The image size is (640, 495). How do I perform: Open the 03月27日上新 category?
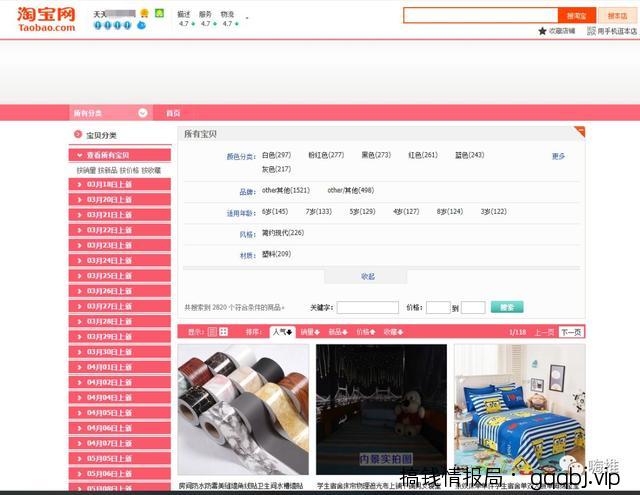pos(120,306)
